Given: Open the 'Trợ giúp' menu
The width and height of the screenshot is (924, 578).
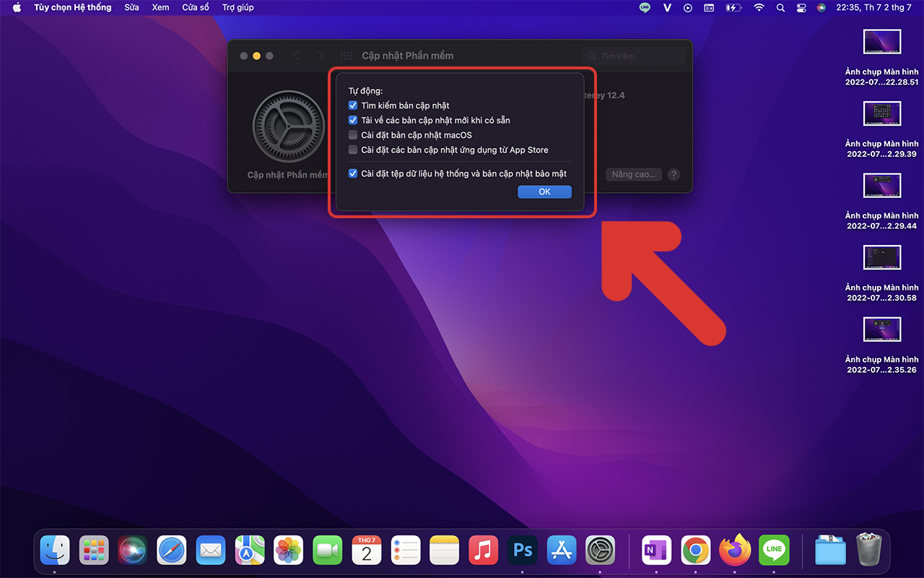Looking at the screenshot, I should [238, 7].
